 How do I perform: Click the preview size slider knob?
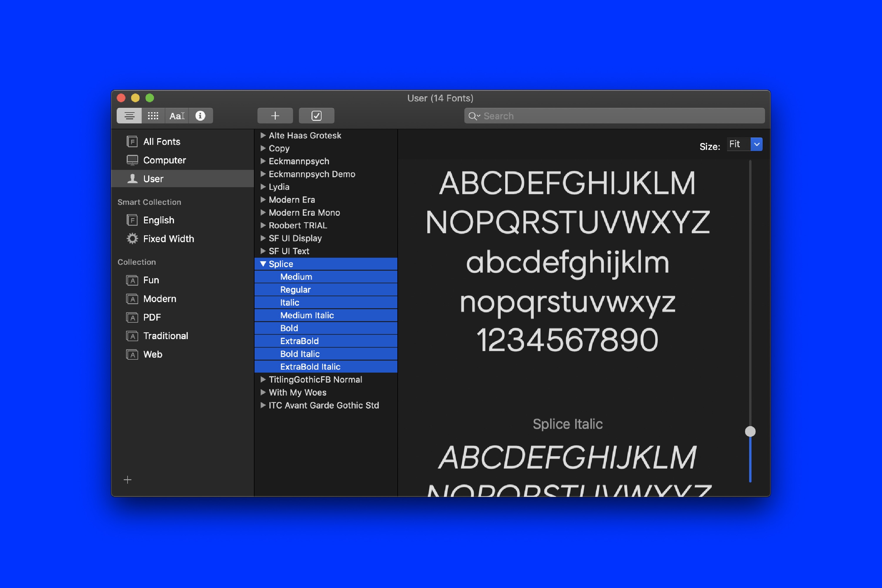pos(750,432)
